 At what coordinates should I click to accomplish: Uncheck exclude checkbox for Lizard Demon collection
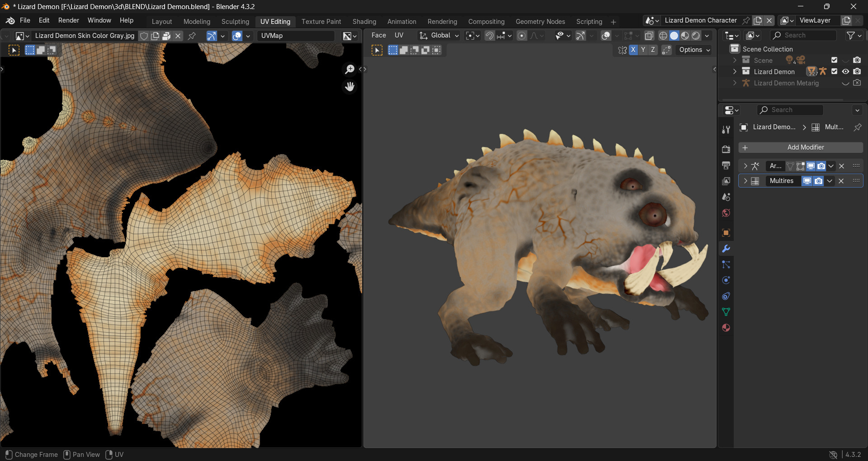click(834, 71)
